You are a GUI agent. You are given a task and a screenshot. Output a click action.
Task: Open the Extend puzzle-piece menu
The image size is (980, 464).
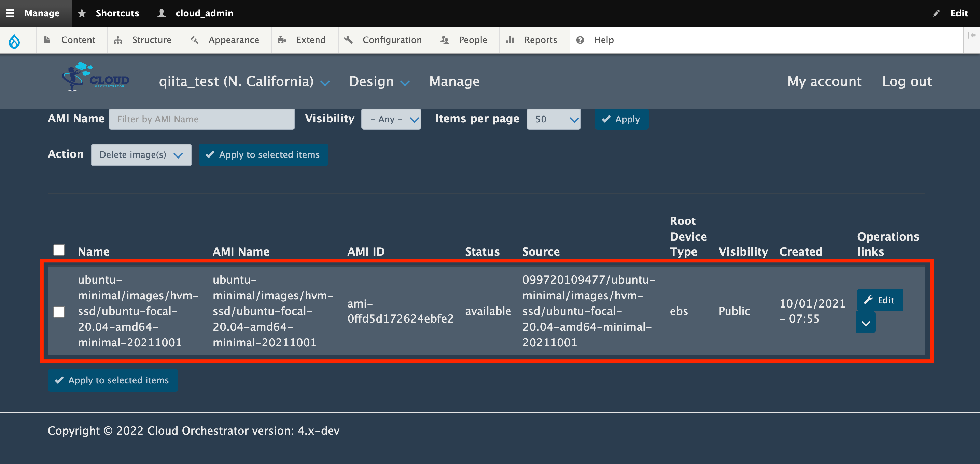302,40
